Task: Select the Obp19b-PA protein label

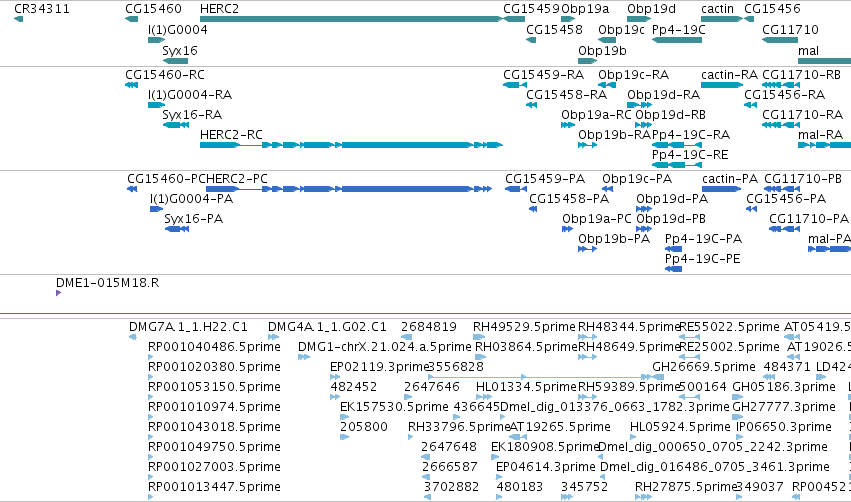Action: pos(614,239)
